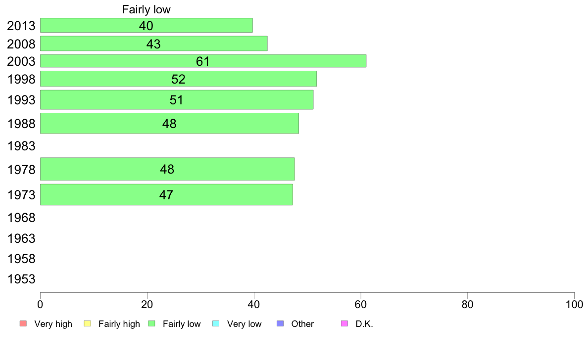Click the 2013 bar showing 40

click(146, 25)
